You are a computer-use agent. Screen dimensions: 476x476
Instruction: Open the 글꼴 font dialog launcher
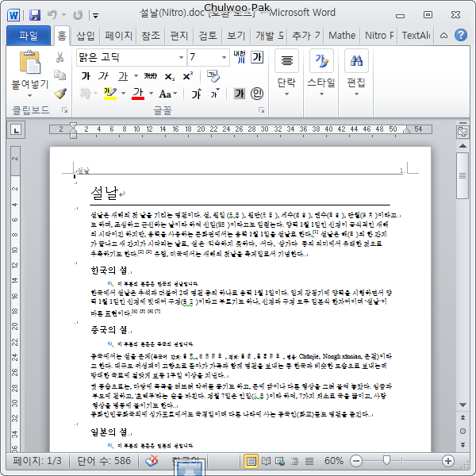pos(261,110)
